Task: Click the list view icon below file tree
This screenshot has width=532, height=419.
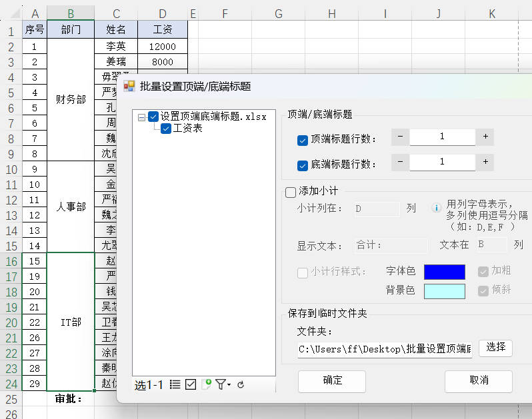Action: point(175,384)
